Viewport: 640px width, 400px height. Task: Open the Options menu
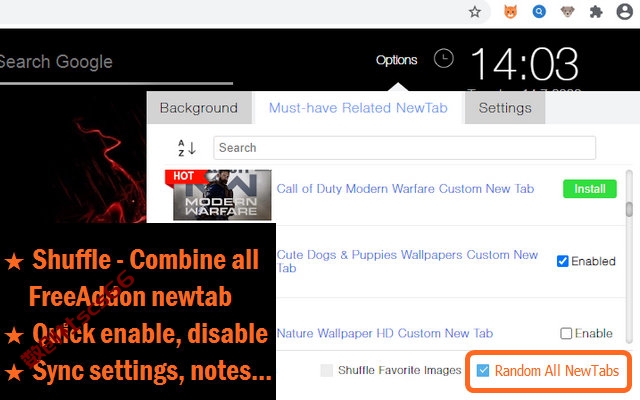396,60
